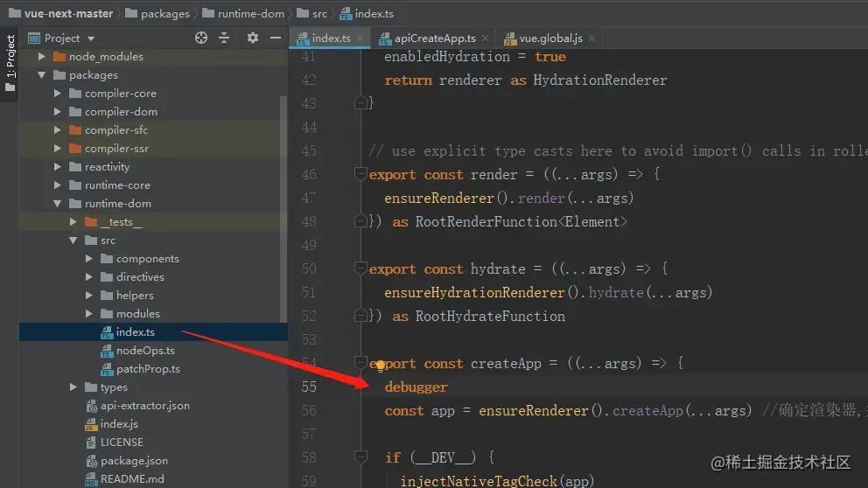This screenshot has width=868, height=488.
Task: Click Project panel vertical scrollbar
Action: [283, 209]
